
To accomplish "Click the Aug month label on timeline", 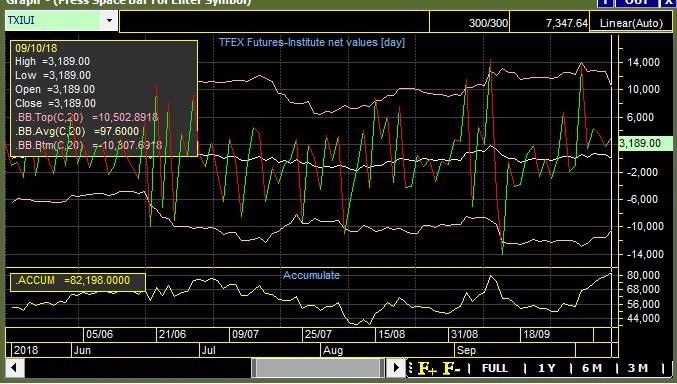I will [333, 350].
